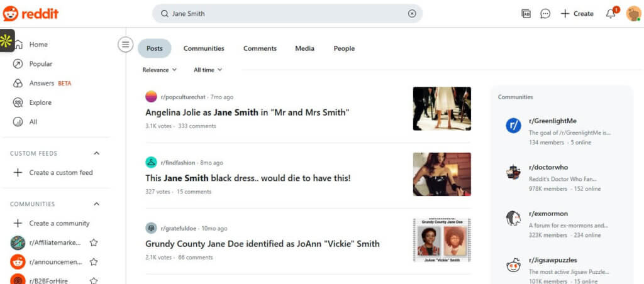
Task: Click the r/Jigsawpuzzles snoo avatar icon
Action: (x=513, y=266)
